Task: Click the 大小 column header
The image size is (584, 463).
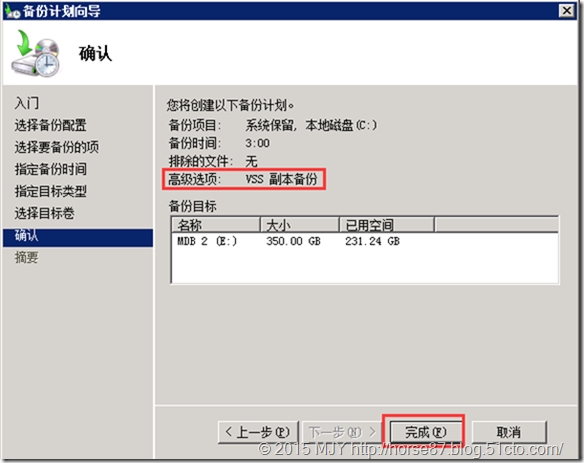Action: tap(300, 225)
